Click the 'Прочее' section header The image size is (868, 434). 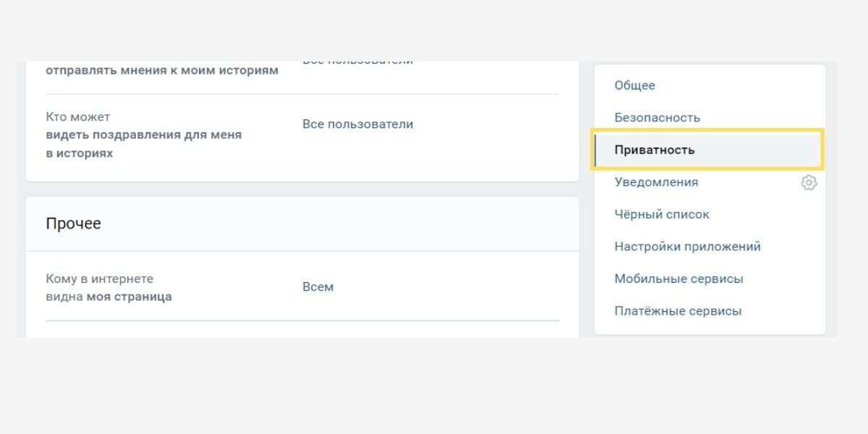point(73,224)
